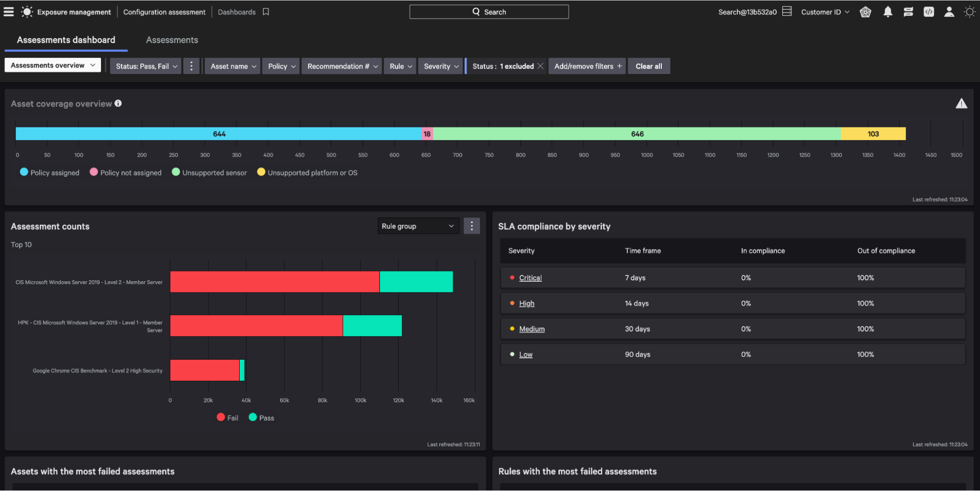The image size is (980, 491).
Task: Toggle the light/dark theme sun icon
Action: point(969,12)
